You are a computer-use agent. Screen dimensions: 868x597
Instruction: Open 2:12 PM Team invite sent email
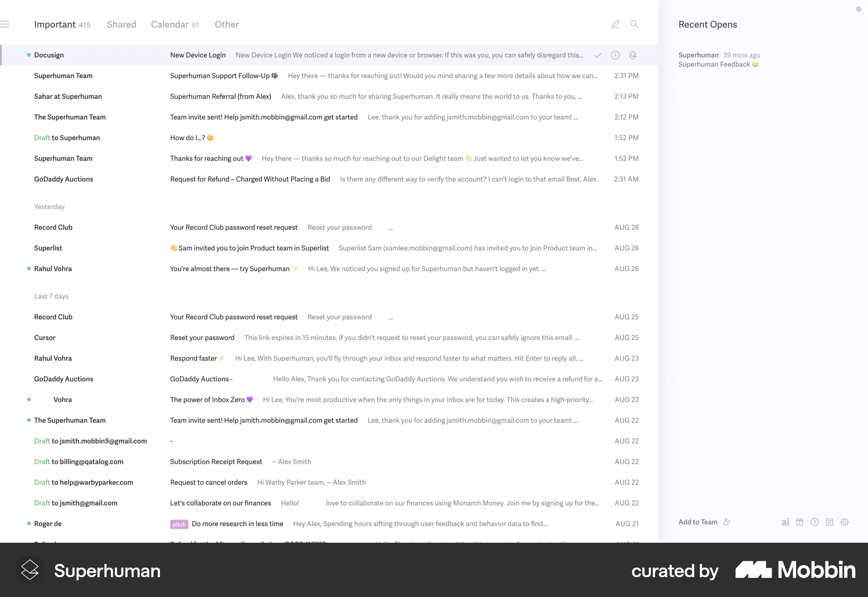330,117
